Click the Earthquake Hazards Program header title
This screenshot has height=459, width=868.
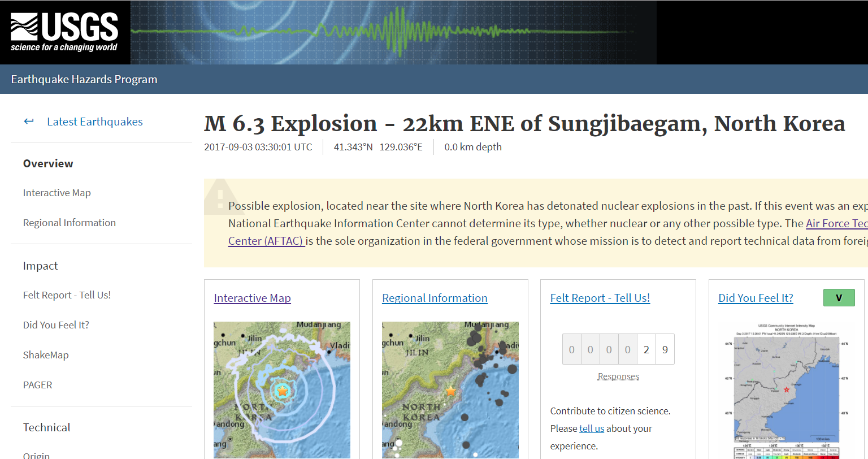(84, 79)
